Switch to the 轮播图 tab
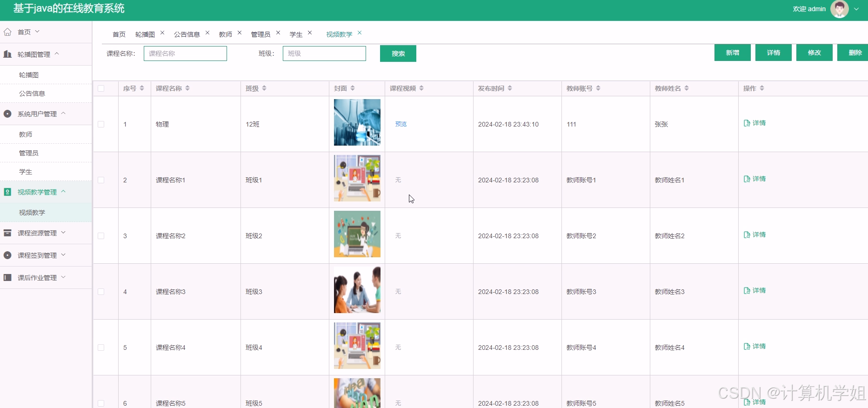 pyautogui.click(x=145, y=34)
